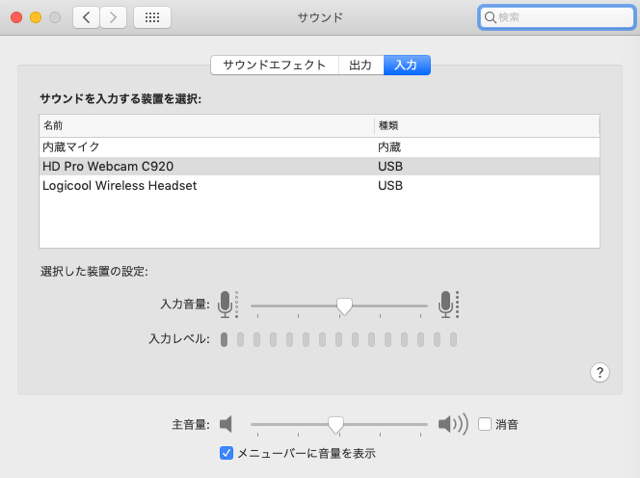
Task: Sort by the 種類 column header
Action: tap(487, 126)
